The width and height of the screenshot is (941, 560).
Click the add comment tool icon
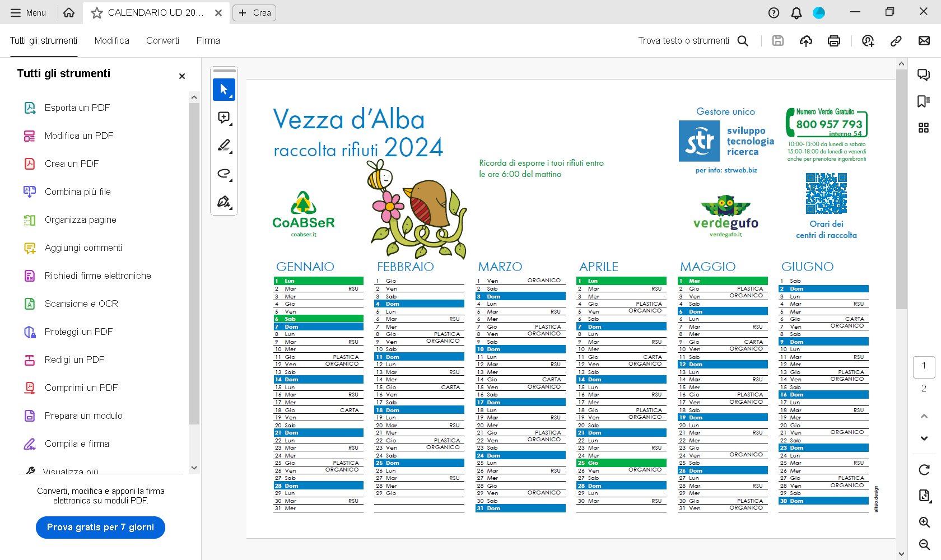coord(224,118)
